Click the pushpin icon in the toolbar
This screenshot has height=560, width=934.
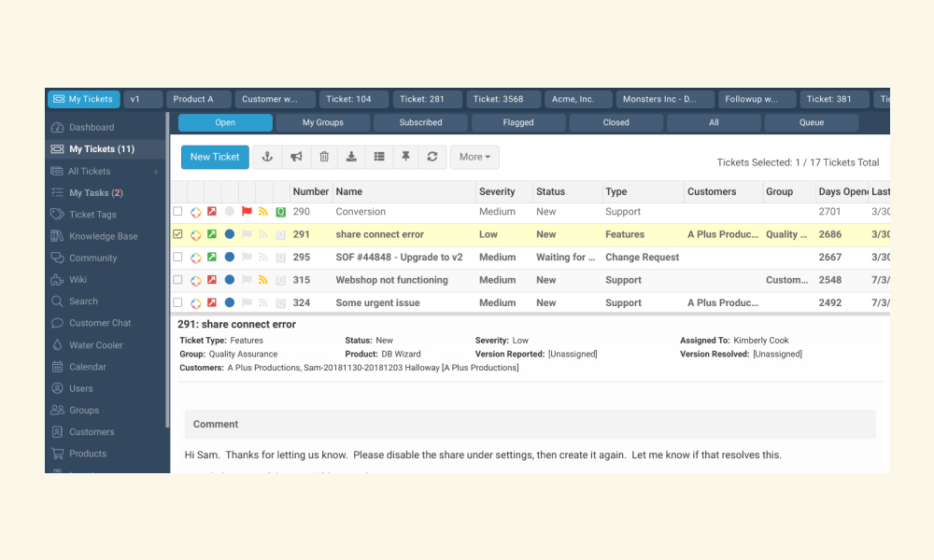click(405, 157)
